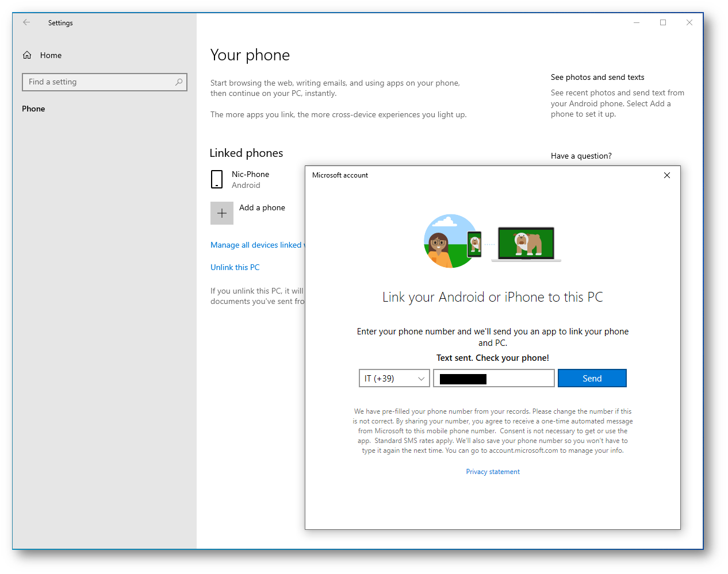
Task: Click the 'Linked phones' heading
Action: 246,153
